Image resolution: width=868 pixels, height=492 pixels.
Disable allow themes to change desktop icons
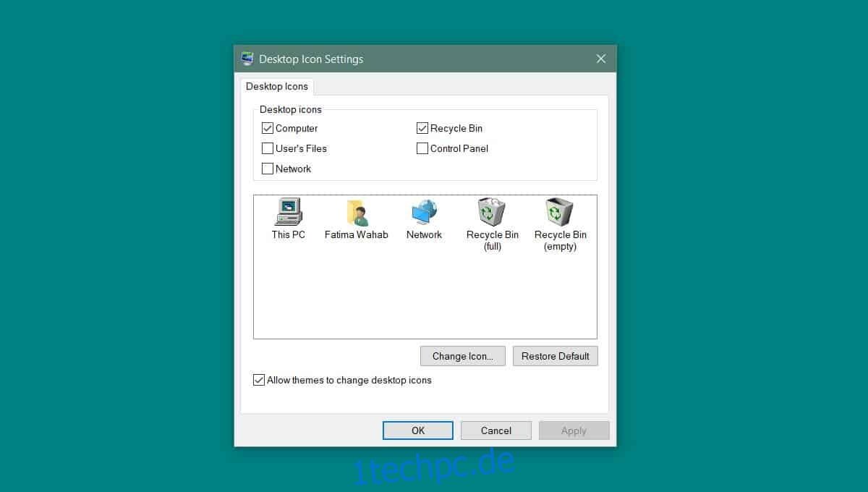click(x=258, y=380)
